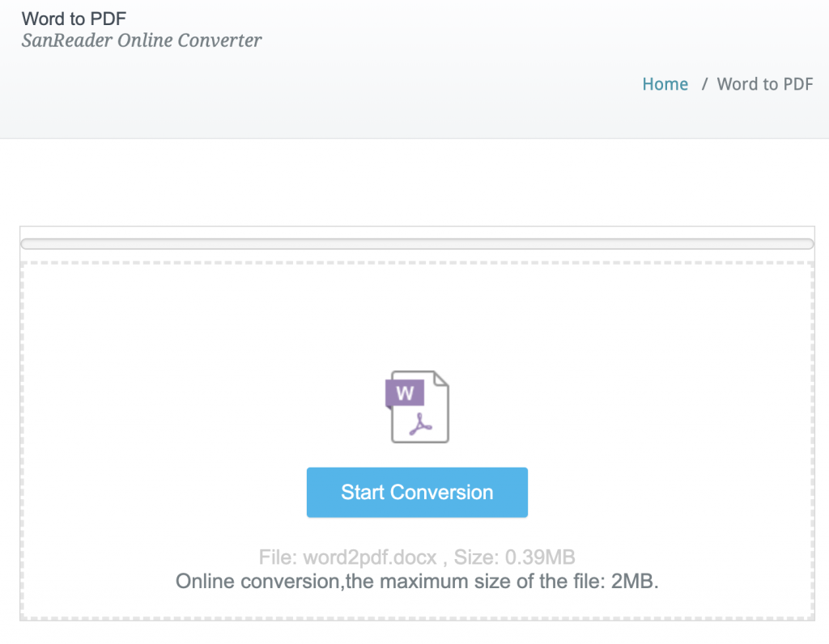Click the Word to PDF page title
The height and width of the screenshot is (644, 829).
coord(74,18)
